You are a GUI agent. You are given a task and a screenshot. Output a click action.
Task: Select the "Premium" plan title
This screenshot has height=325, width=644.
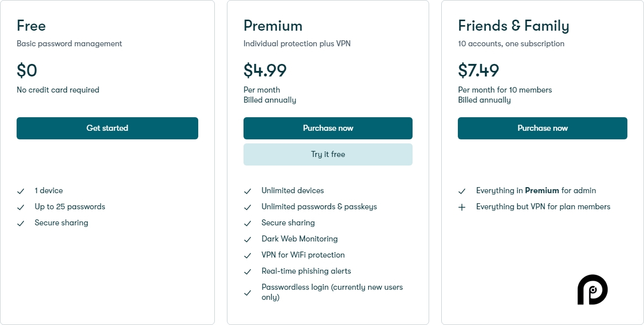coord(273,26)
